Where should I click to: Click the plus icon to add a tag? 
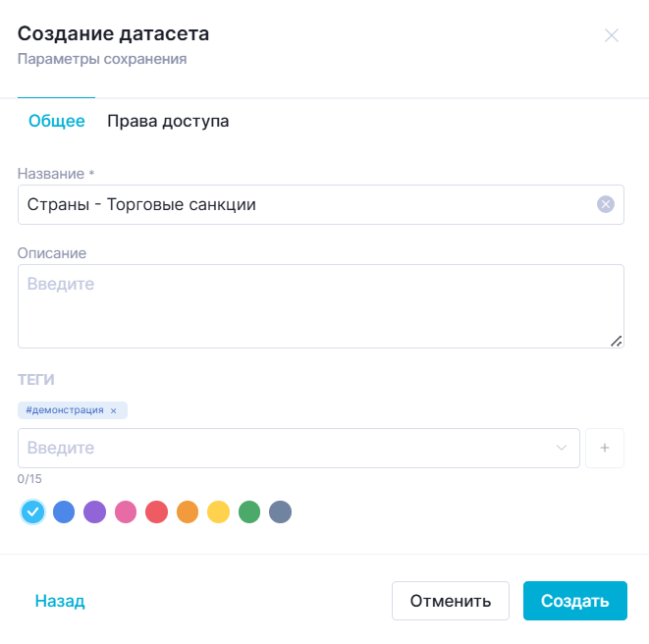coord(605,448)
